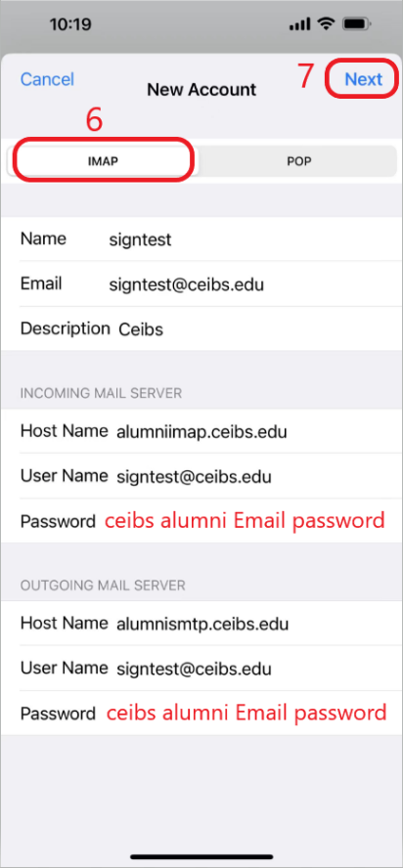403x868 pixels.
Task: Tap the battery indicator icon
Action: 357,23
